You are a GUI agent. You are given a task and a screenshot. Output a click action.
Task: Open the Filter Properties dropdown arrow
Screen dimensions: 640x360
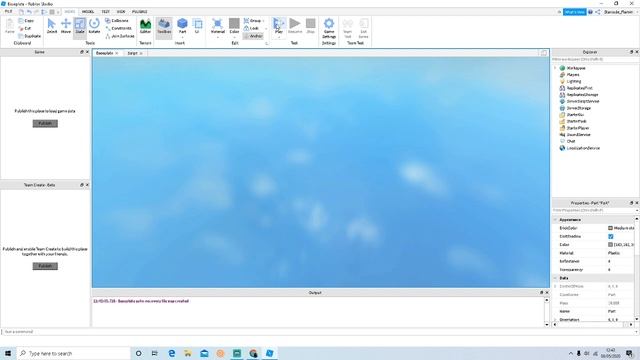pyautogui.click(x=637, y=211)
